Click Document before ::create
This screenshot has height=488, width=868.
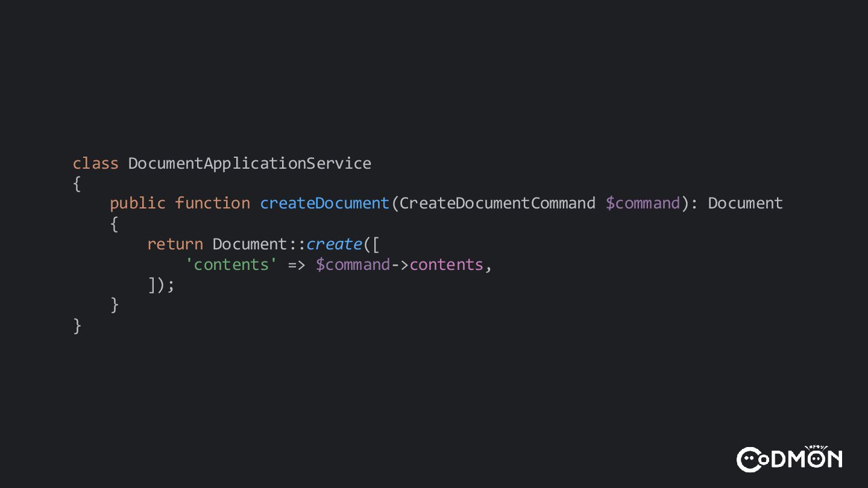(250, 244)
